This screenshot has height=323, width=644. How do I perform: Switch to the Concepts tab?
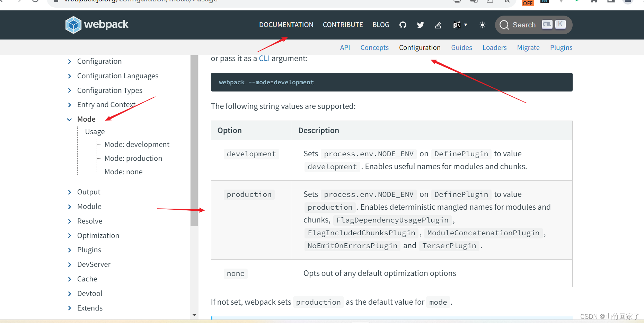pos(374,47)
